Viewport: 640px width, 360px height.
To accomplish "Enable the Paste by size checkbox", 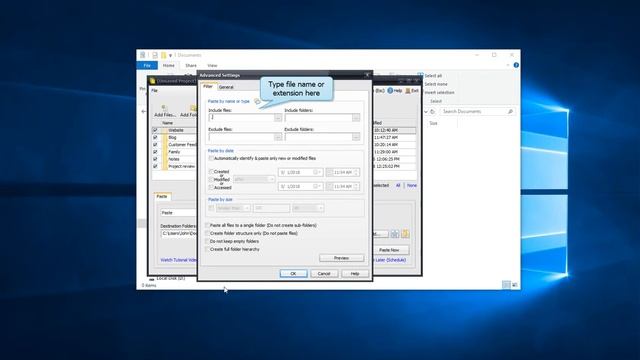I will 211,208.
